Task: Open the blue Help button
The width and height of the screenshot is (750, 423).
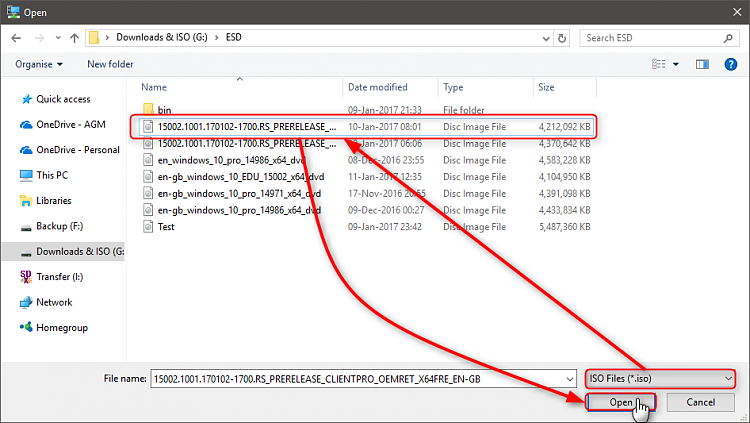Action: click(730, 64)
